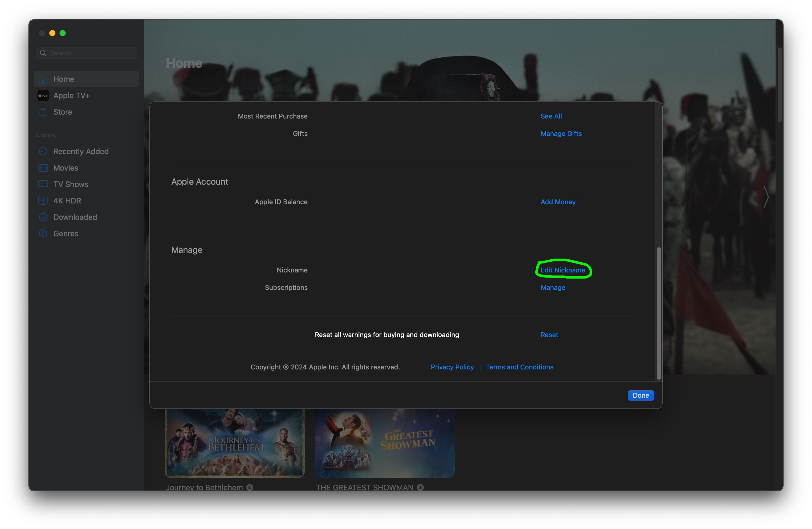The width and height of the screenshot is (812, 529).
Task: Select the 4K HDR badge icon
Action: click(43, 201)
